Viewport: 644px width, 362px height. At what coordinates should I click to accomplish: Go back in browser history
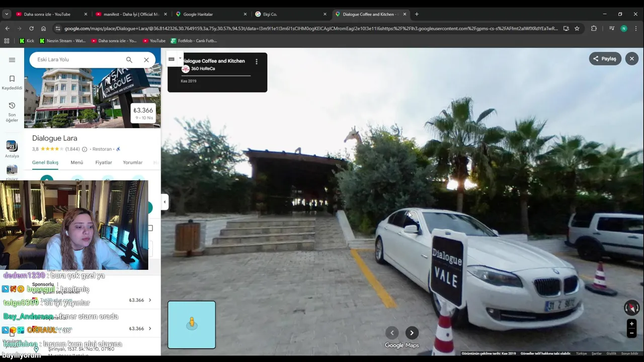pos(7,29)
